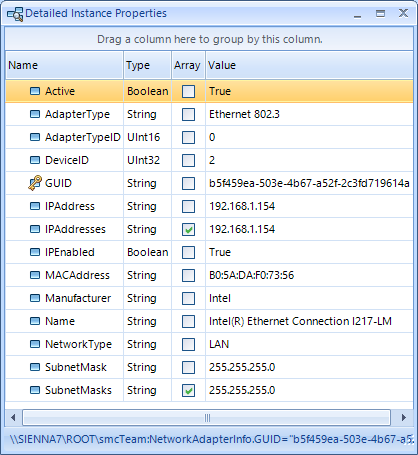Screen dimensions: 418x455
Task: Select the Ethernet 802.3 value cell
Action: (309, 114)
